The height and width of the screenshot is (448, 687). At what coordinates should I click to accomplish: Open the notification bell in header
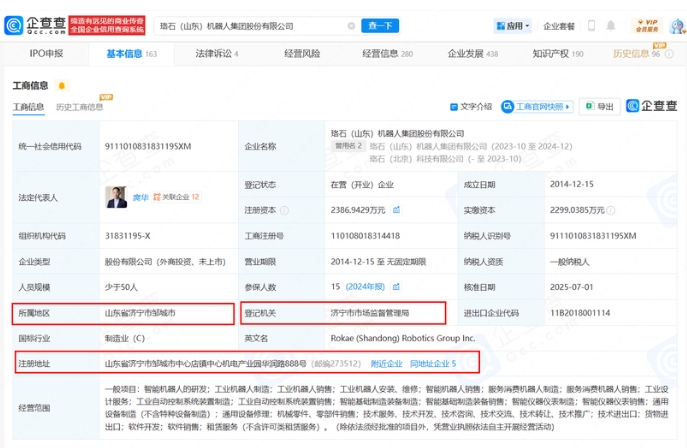(612, 25)
